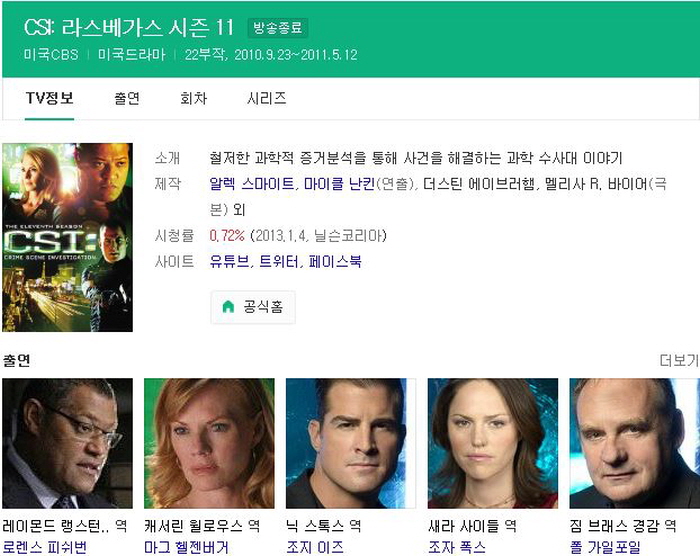Visit the 페이스북 site link
This screenshot has width=700, height=556.
(335, 261)
